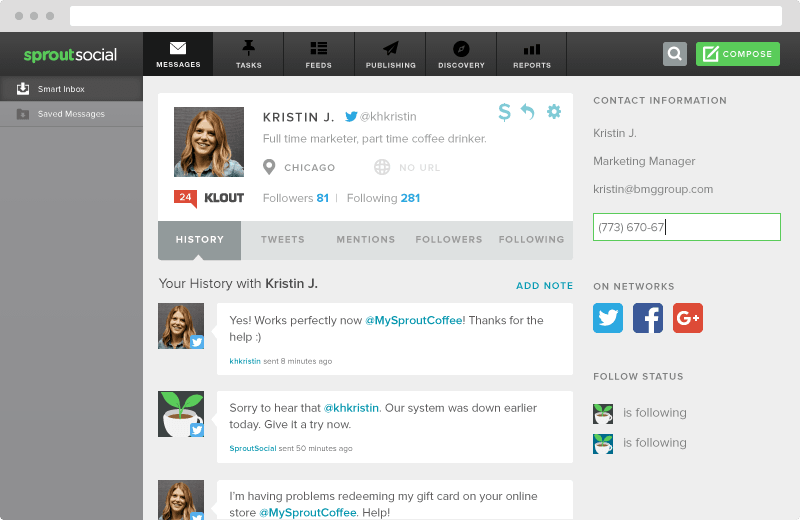The image size is (800, 520).
Task: Click the second follow status sprout avatar
Action: tap(603, 444)
